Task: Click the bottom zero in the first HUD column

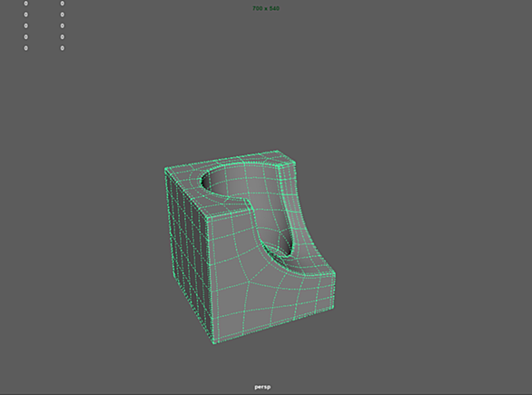Action: 25,48
